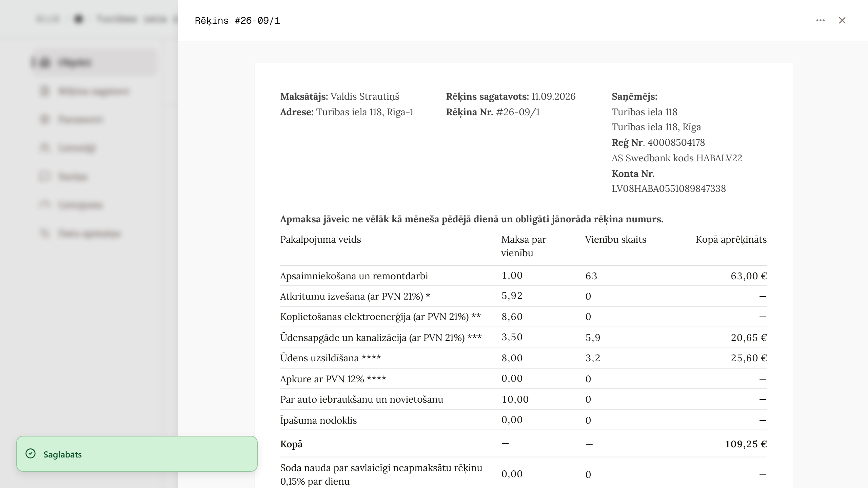Click Kopā aprēķināts column header
The image size is (868, 488).
[731, 240]
